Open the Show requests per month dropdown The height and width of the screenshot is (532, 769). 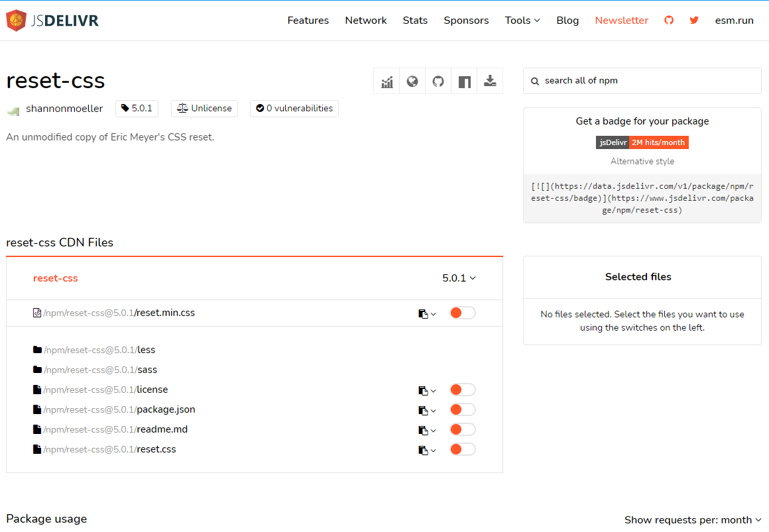tap(693, 519)
